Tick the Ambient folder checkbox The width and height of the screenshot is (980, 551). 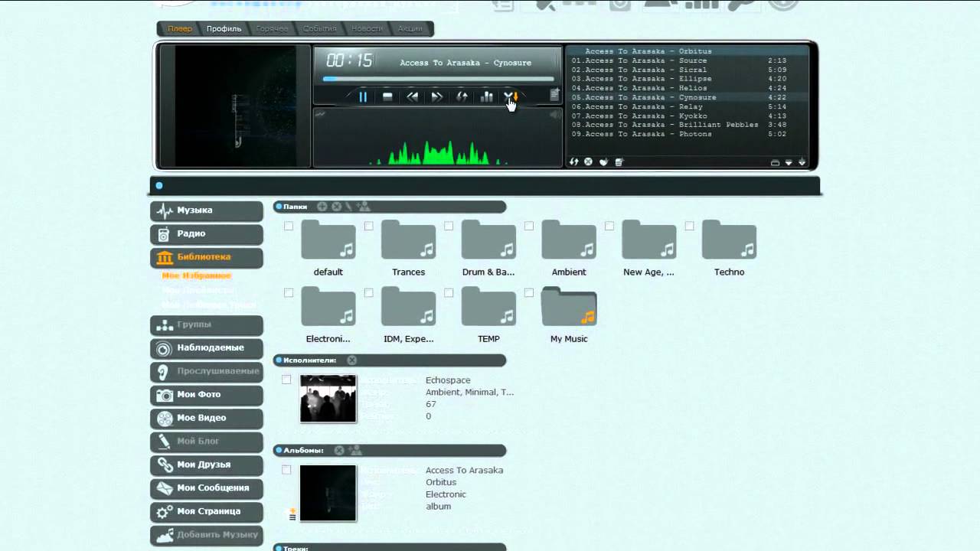529,226
